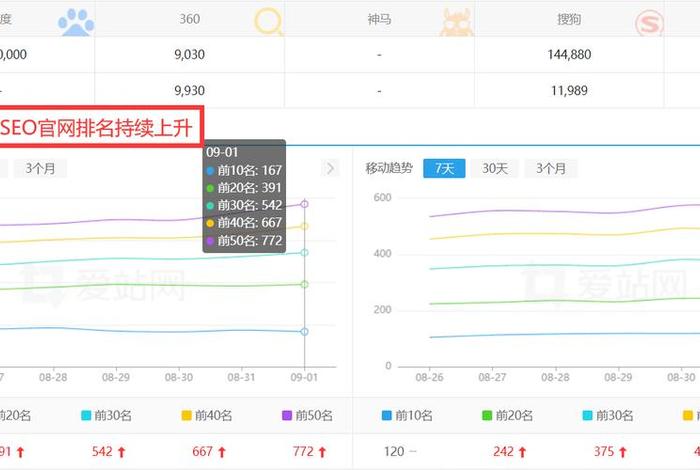Click the 375 value with red up arrow
This screenshot has width=700, height=470.
[610, 452]
